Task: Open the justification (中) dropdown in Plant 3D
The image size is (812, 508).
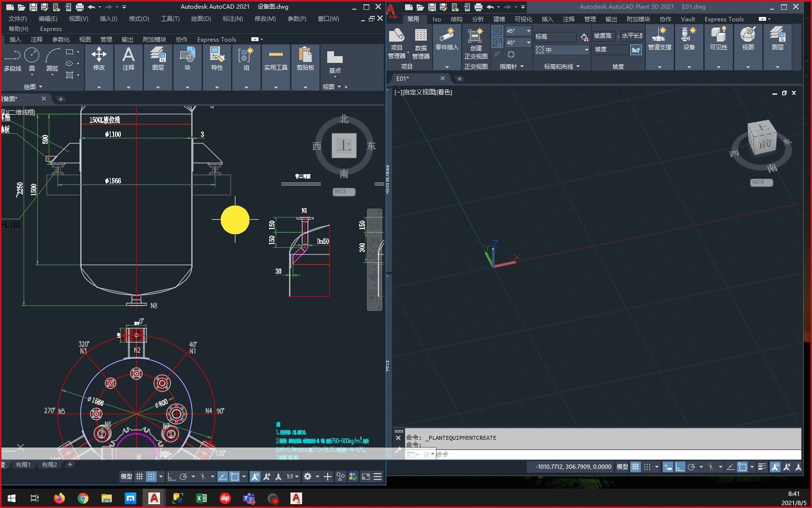Action: coord(562,50)
